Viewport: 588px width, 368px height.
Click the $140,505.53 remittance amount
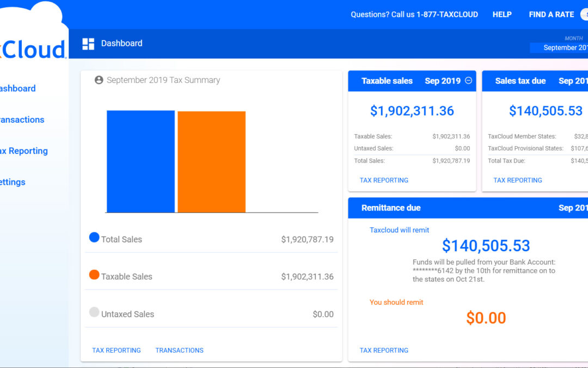pos(486,245)
